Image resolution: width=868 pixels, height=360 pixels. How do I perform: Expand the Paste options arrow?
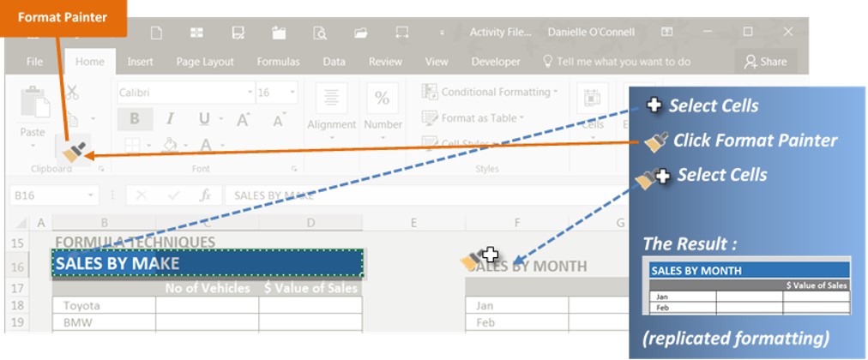click(33, 146)
